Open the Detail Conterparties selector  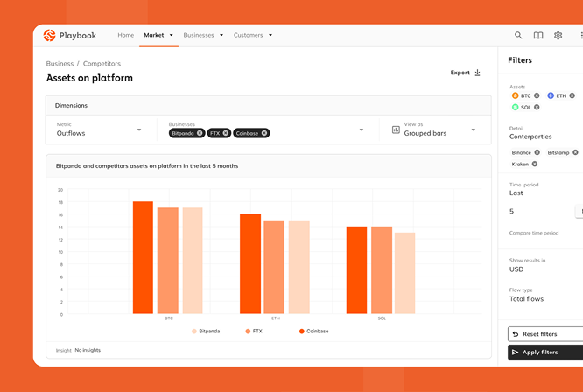(x=530, y=133)
